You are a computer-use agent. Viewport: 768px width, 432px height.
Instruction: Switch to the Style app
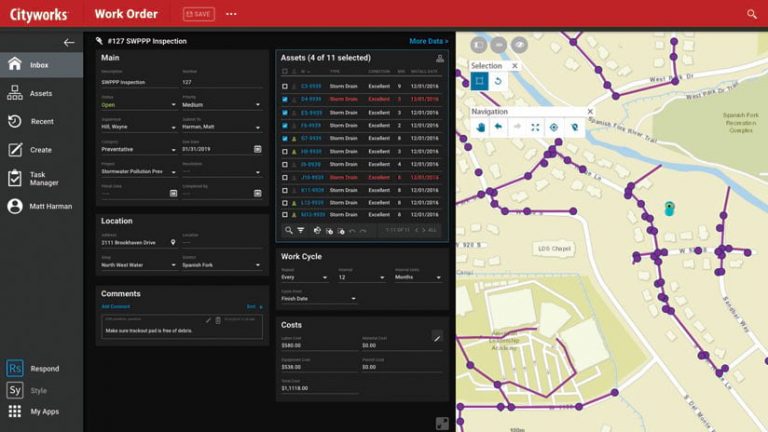41,390
